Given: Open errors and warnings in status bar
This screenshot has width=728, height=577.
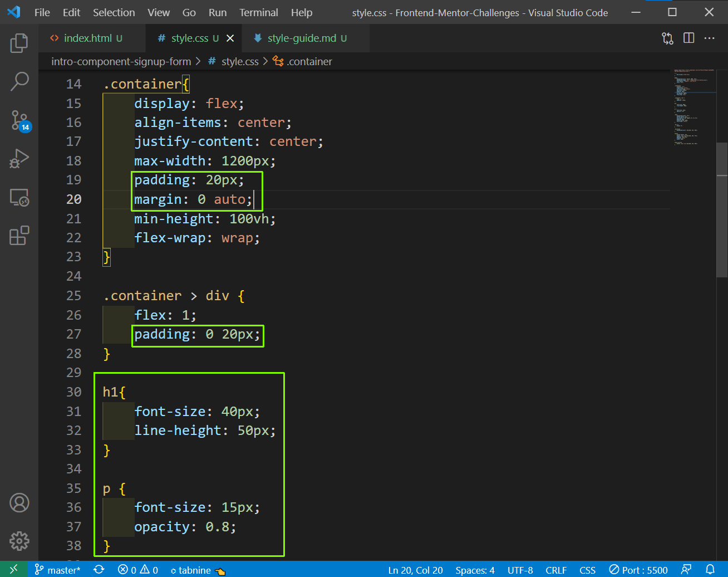Looking at the screenshot, I should pos(138,570).
